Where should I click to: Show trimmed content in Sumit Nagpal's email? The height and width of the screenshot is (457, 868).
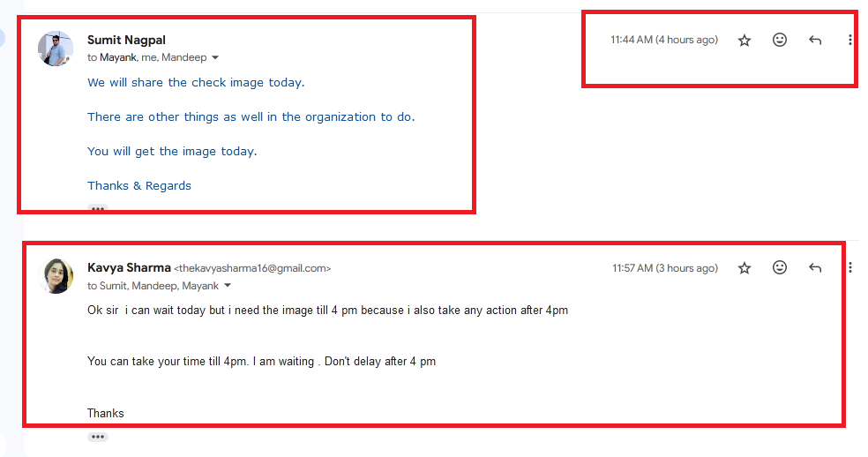(98, 209)
